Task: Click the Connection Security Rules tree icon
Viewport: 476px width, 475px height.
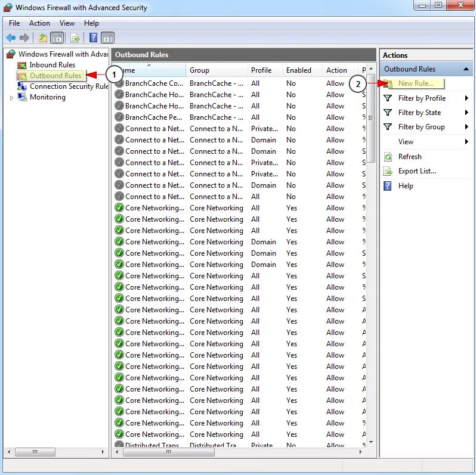Action: point(22,86)
